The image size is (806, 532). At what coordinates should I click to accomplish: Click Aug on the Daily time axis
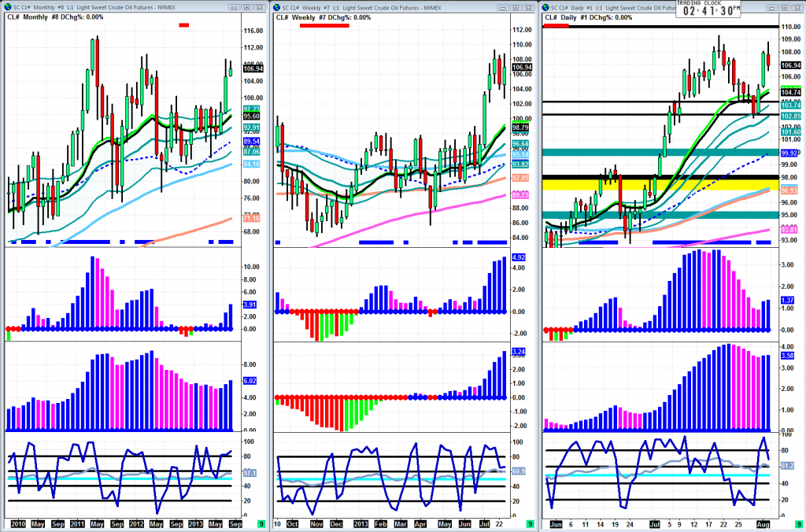tap(763, 523)
